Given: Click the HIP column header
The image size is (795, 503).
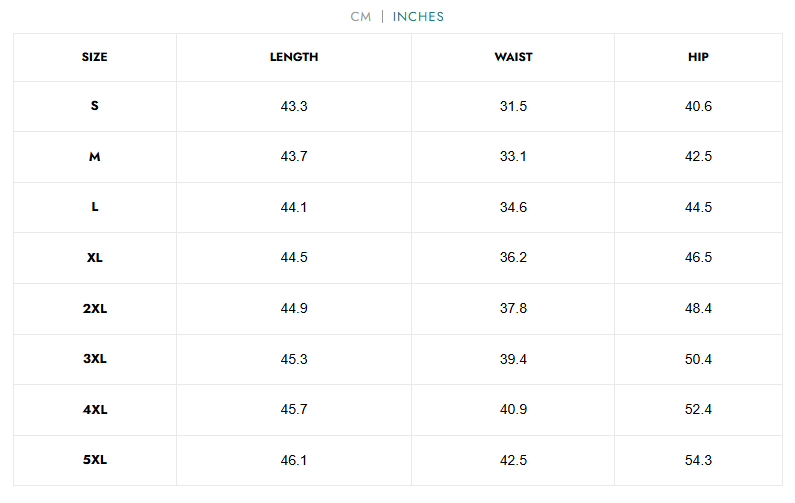Looking at the screenshot, I should 698,57.
